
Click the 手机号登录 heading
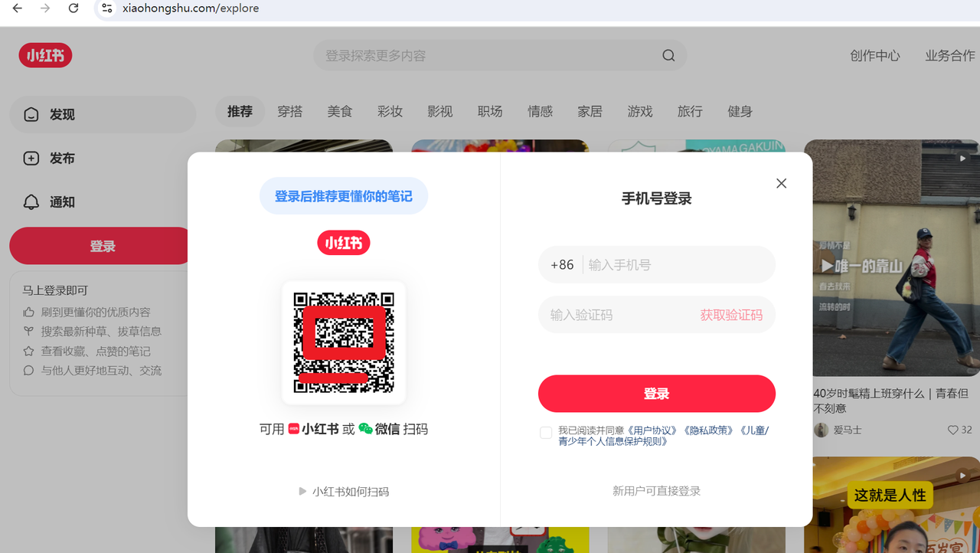657,198
